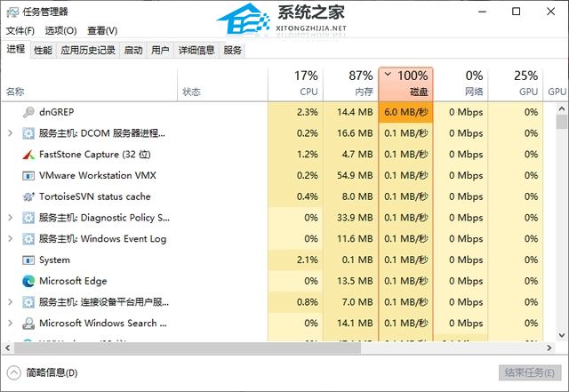The width and height of the screenshot is (569, 392).
Task: Click the Microsoft Edge icon
Action: [28, 281]
